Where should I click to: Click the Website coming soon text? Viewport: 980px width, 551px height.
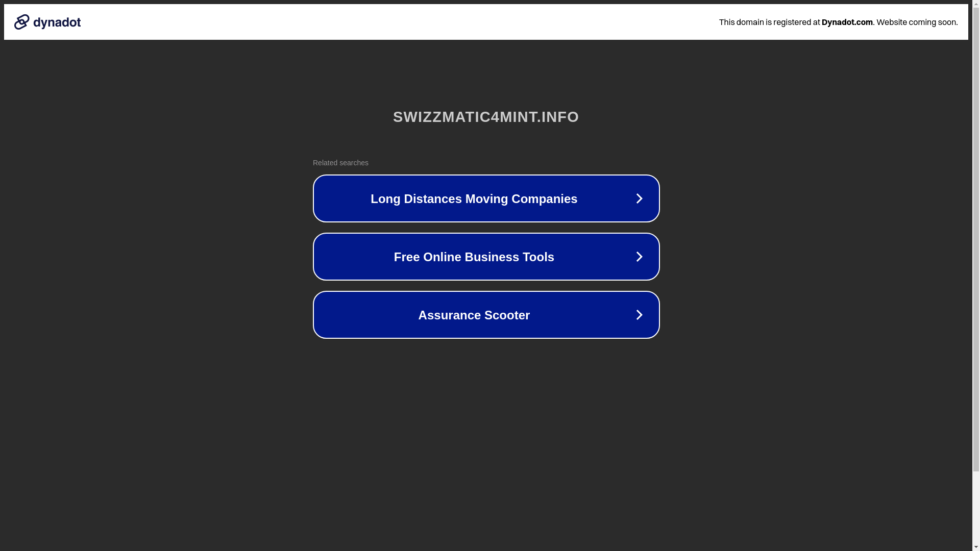coord(917,22)
